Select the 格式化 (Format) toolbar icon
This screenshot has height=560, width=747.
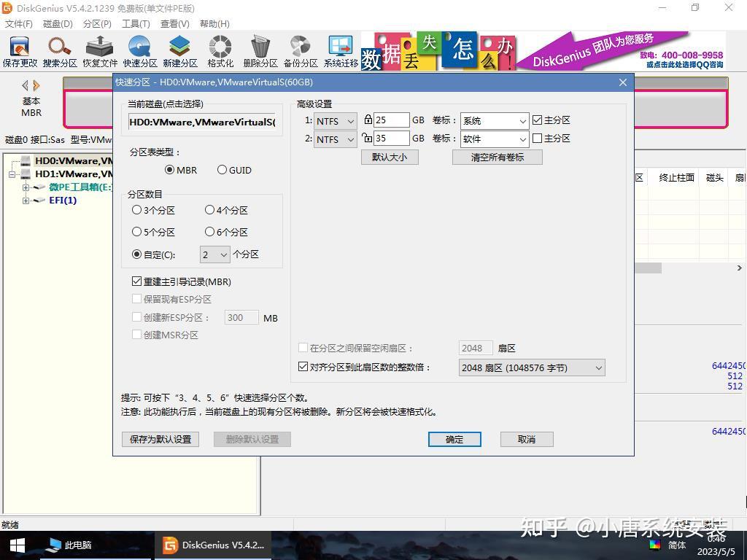[x=220, y=52]
